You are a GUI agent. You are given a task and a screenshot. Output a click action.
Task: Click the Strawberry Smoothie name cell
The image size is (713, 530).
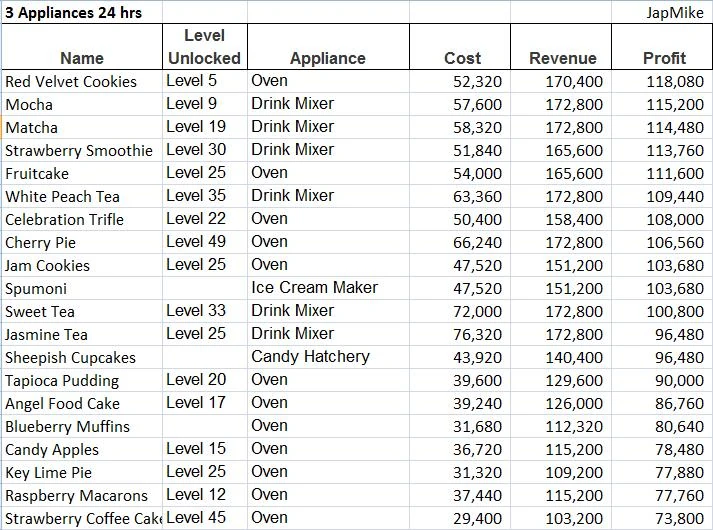coord(82,150)
